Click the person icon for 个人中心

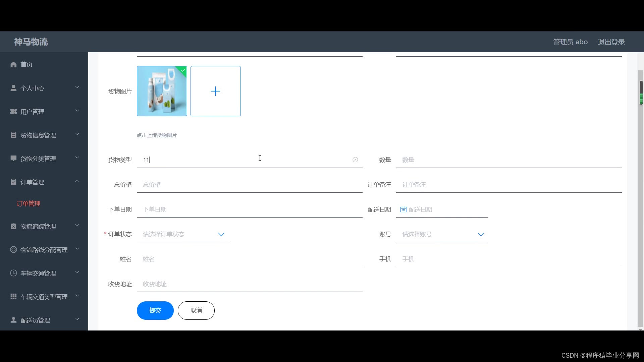click(x=13, y=88)
